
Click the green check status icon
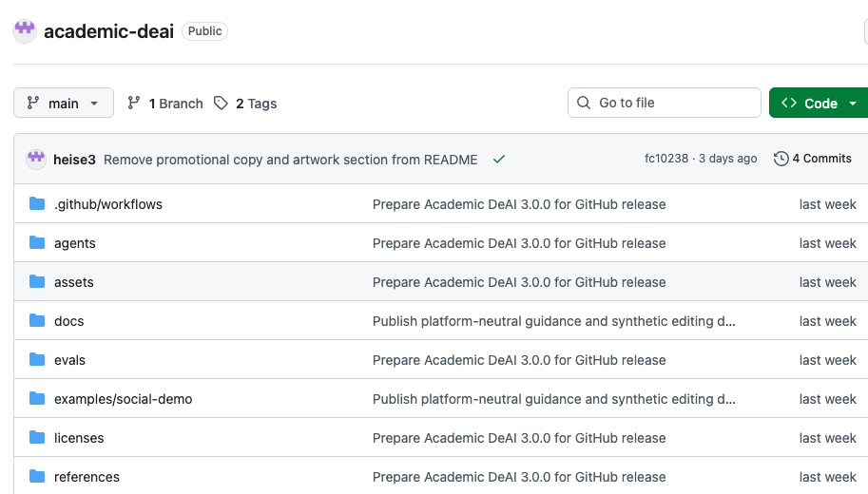(499, 160)
